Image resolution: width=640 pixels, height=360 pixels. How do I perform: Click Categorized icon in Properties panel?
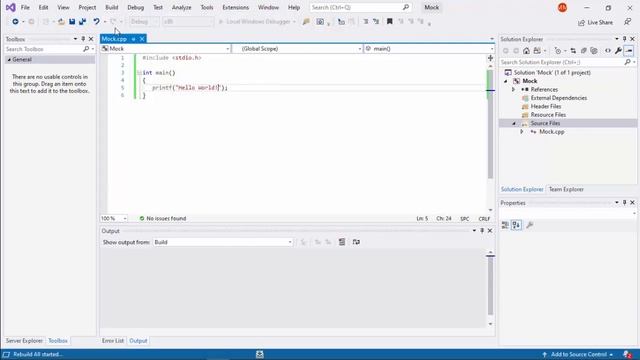505,225
